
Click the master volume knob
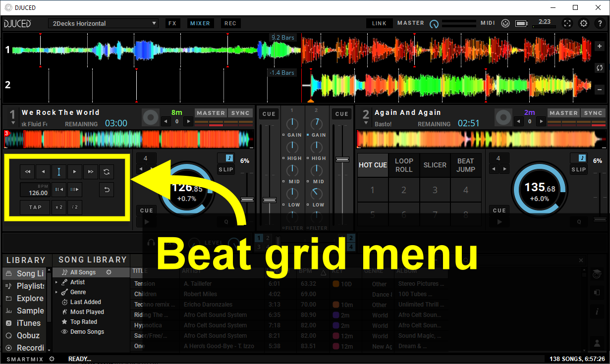pyautogui.click(x=434, y=24)
